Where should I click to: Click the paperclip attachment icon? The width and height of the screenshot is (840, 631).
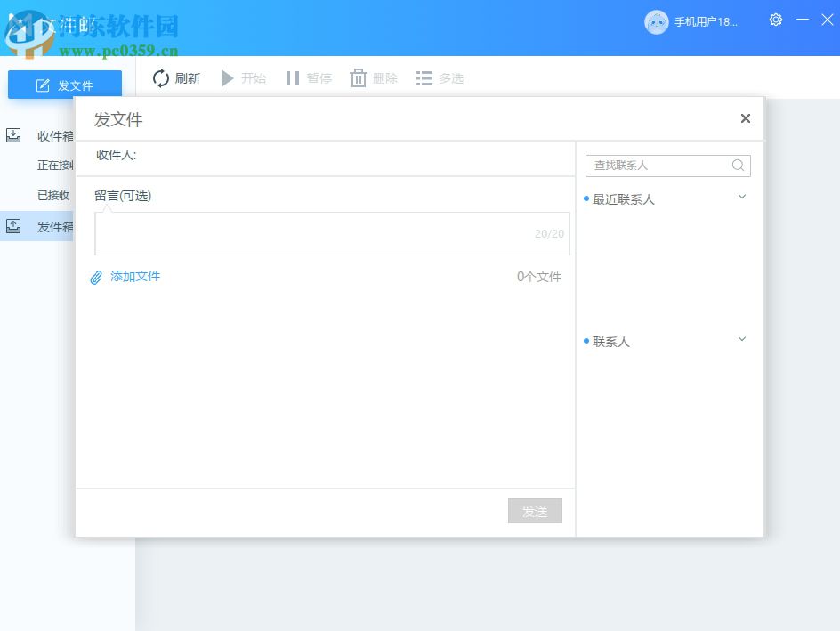pos(96,277)
